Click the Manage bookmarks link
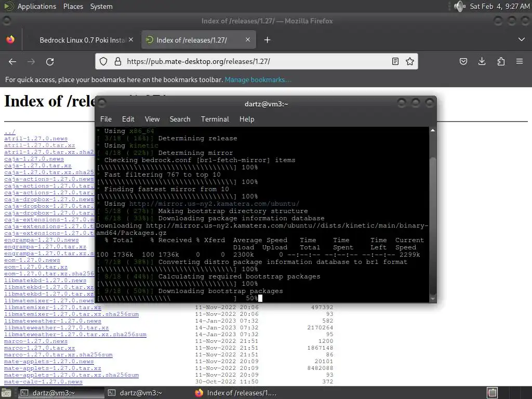The height and width of the screenshot is (399, 532). tap(258, 79)
